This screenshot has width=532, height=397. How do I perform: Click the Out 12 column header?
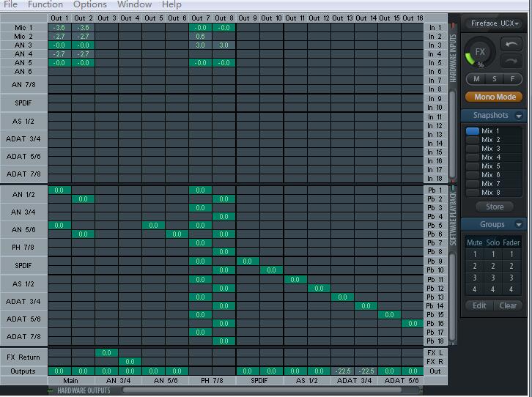(x=319, y=18)
